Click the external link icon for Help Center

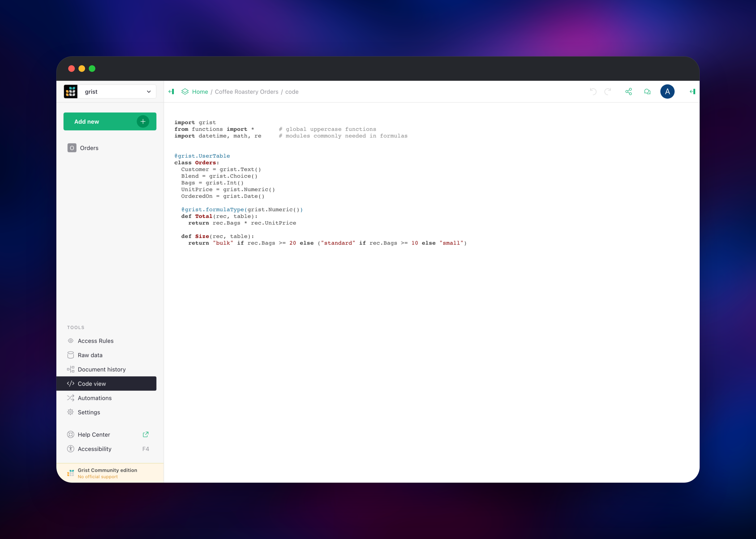pos(146,434)
